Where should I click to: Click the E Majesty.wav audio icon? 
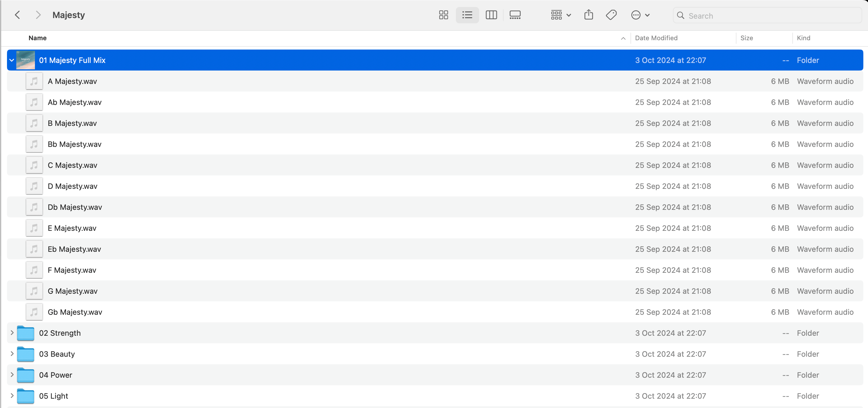point(34,228)
